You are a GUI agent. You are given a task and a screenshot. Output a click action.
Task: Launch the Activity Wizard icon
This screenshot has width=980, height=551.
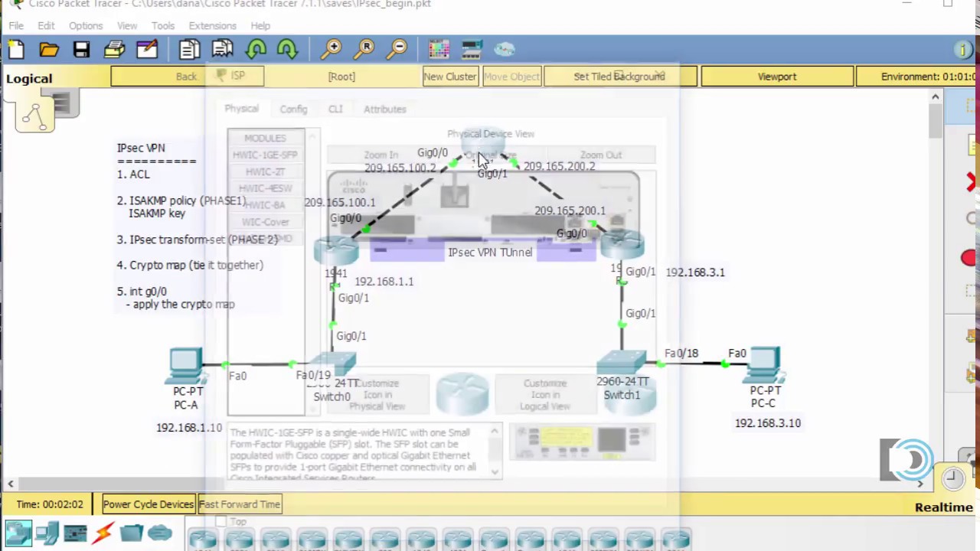147,50
